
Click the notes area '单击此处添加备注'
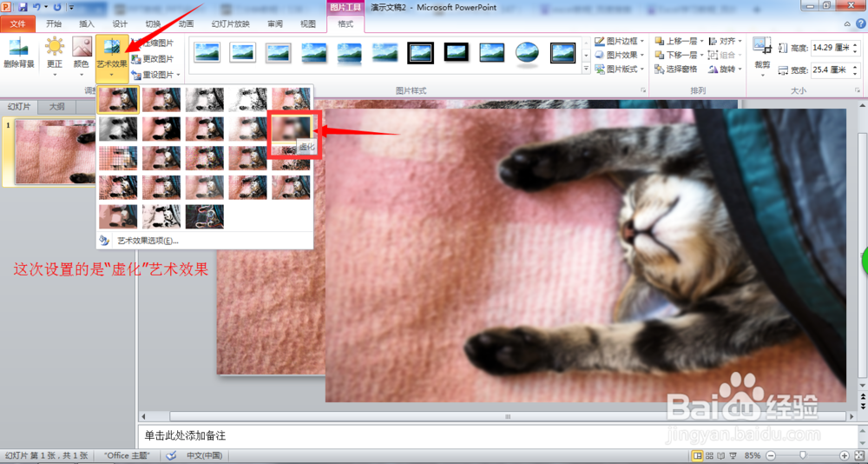click(x=186, y=435)
